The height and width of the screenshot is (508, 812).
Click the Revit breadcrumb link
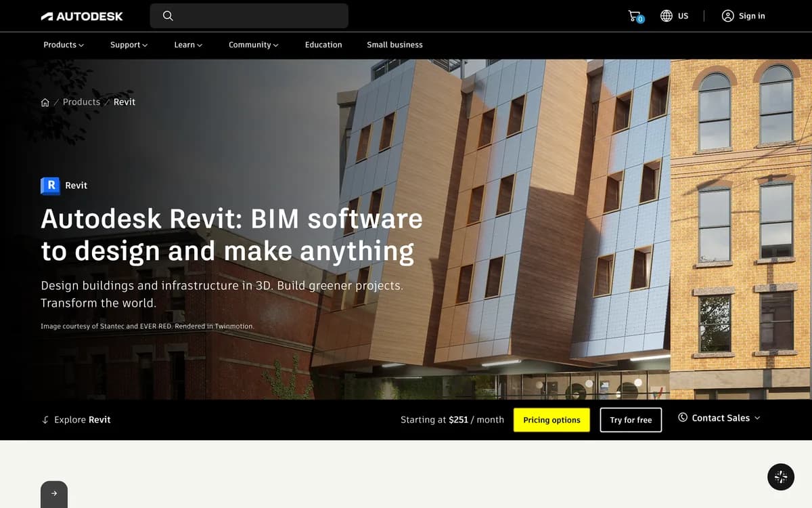pos(125,102)
